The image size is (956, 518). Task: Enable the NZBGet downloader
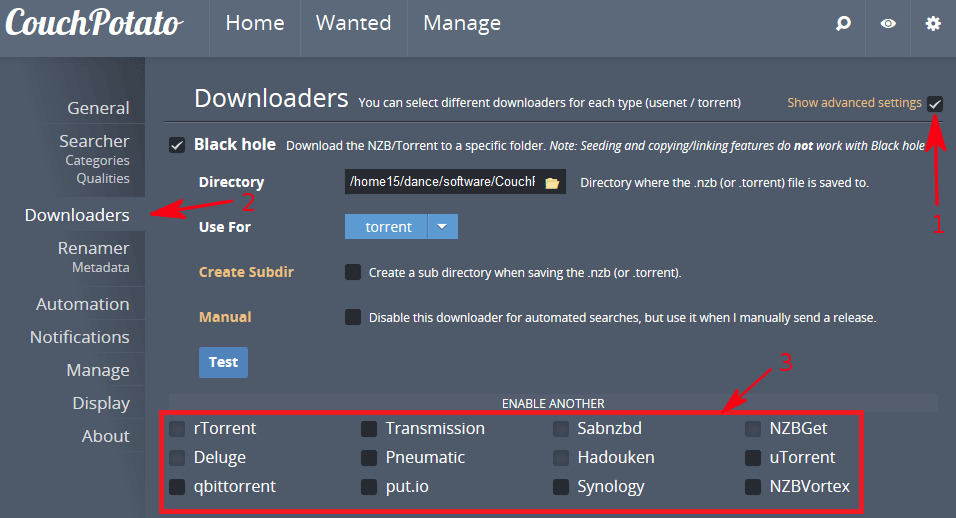click(x=753, y=428)
